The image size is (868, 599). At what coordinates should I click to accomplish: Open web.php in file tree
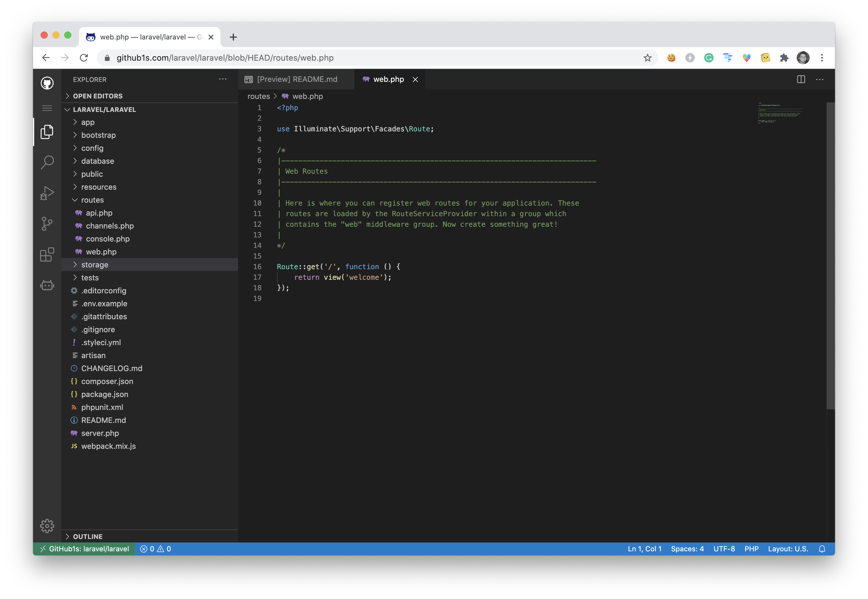[149, 251]
